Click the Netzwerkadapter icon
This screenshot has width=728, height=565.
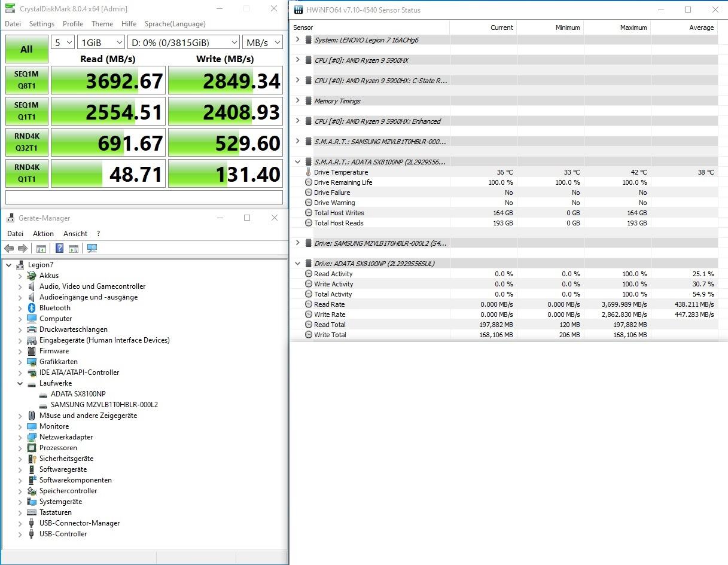(32, 437)
